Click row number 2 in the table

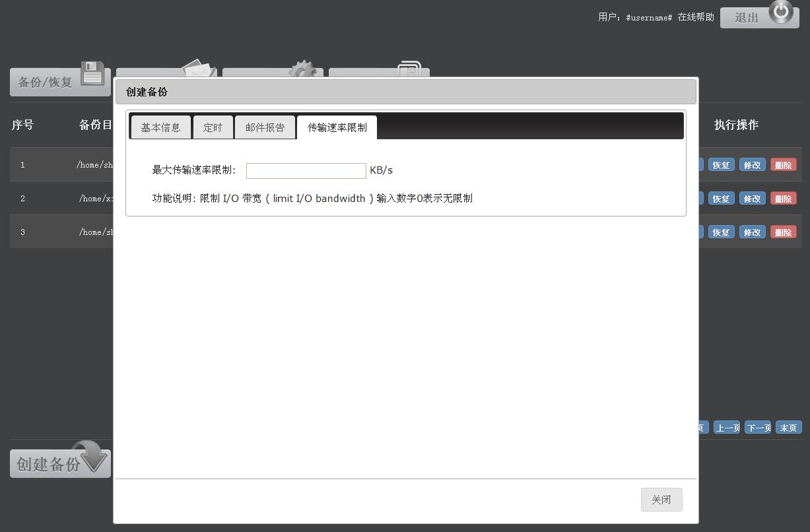click(22, 199)
